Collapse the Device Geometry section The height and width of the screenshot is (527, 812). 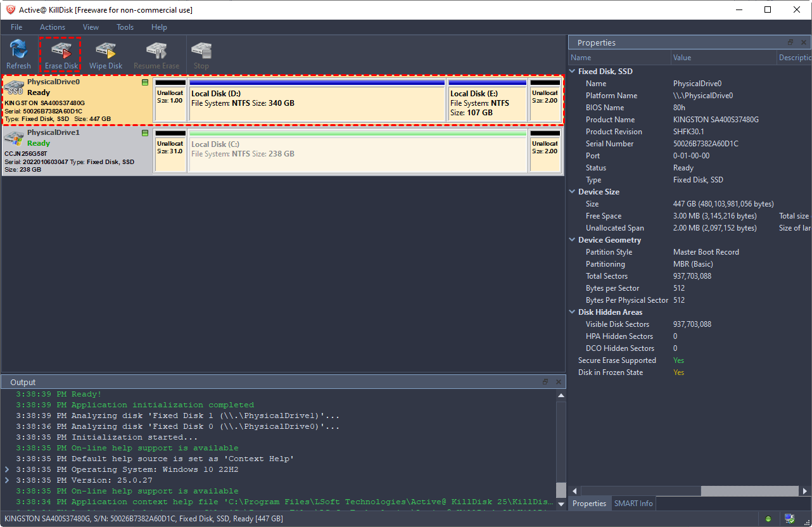coord(573,240)
